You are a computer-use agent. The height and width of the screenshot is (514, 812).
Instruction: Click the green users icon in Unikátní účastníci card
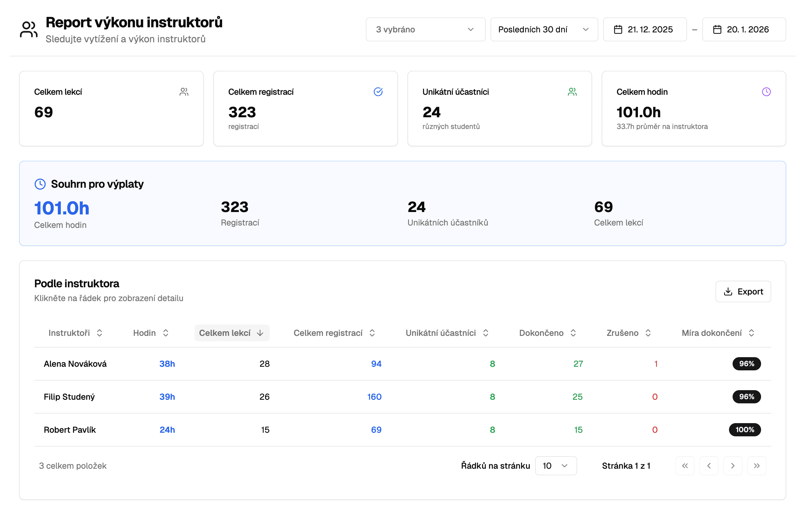572,92
